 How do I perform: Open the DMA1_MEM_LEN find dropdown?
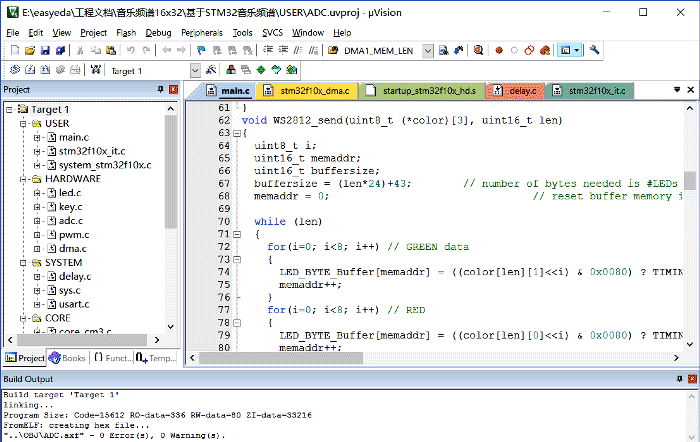click(x=428, y=50)
